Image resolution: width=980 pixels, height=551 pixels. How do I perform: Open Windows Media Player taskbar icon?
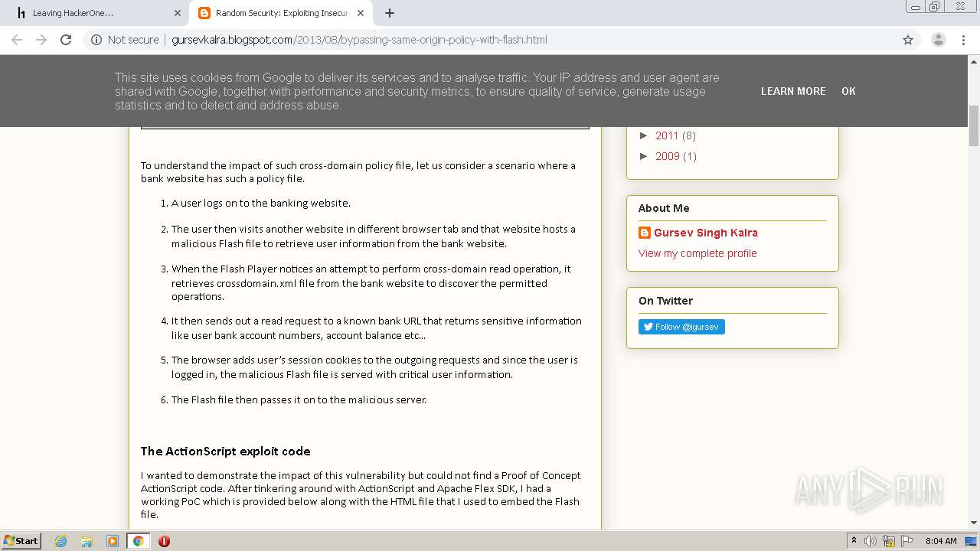tap(112, 541)
